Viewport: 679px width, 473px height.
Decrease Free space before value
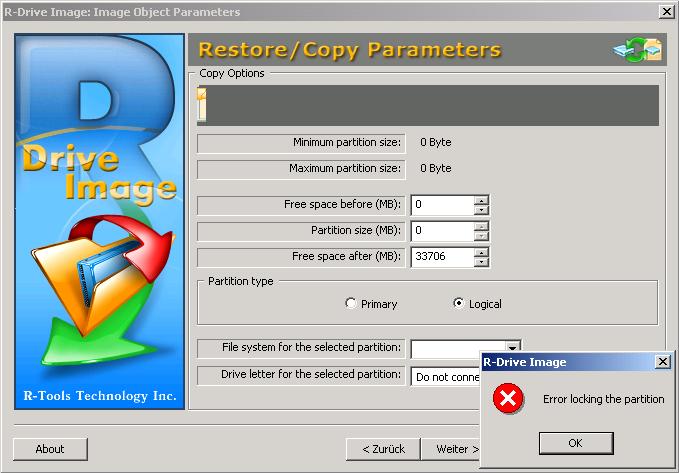point(482,210)
